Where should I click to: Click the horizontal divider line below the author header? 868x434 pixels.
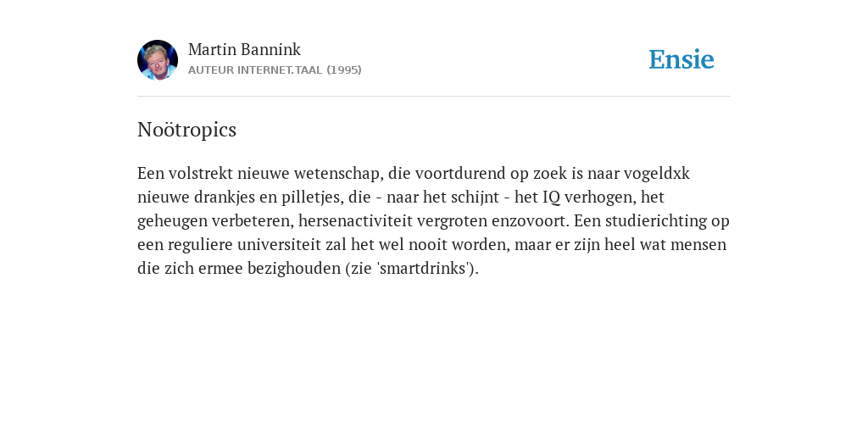point(434,97)
